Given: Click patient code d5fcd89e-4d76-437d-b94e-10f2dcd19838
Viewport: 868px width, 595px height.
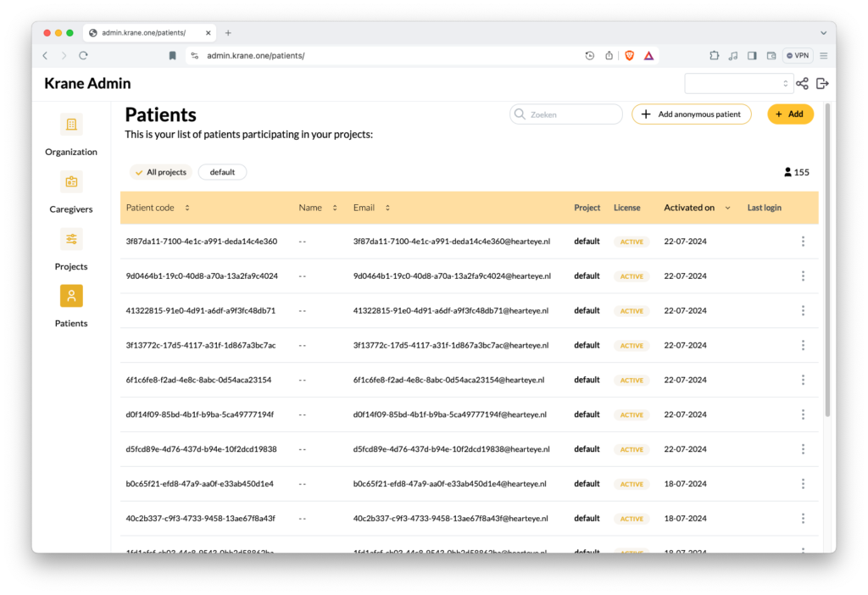Looking at the screenshot, I should pos(201,449).
